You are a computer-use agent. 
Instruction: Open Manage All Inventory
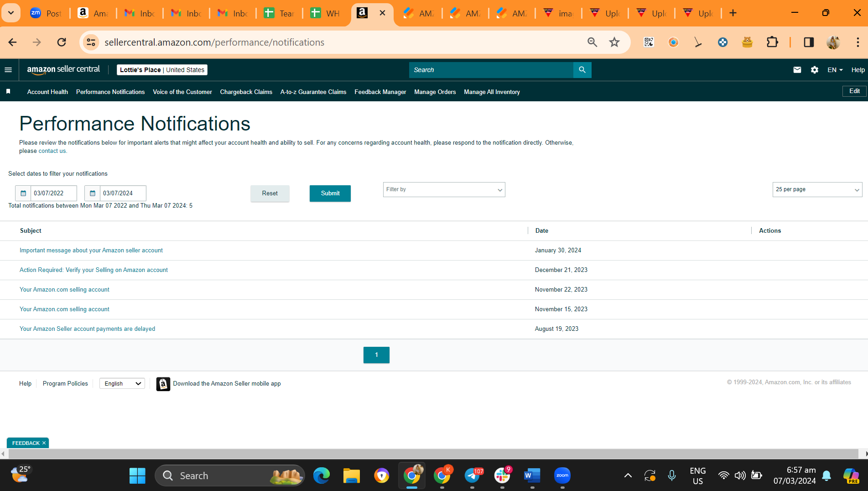[x=492, y=92]
